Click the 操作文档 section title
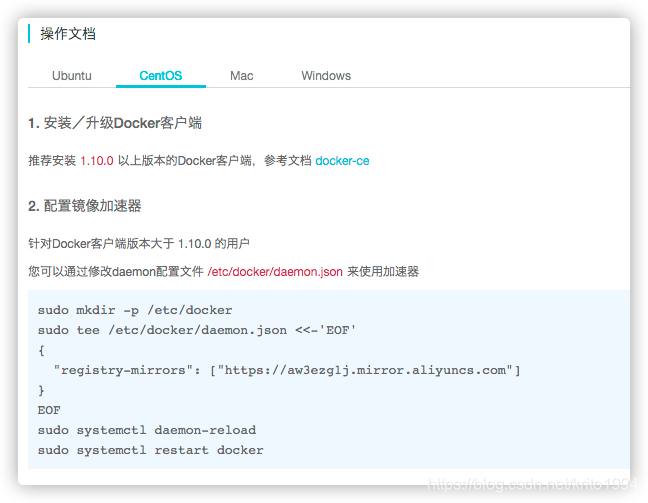 [x=68, y=34]
